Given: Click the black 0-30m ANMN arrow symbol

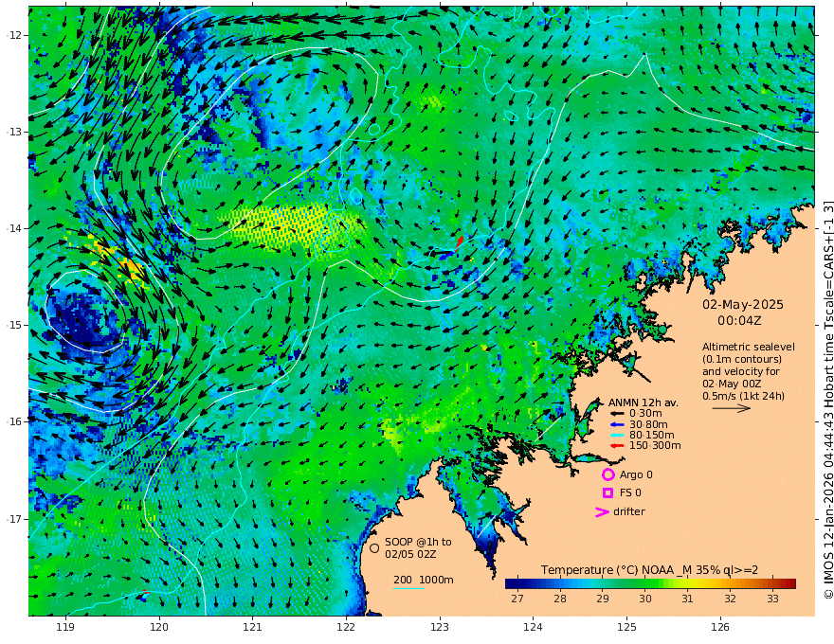Looking at the screenshot, I should pos(616,414).
